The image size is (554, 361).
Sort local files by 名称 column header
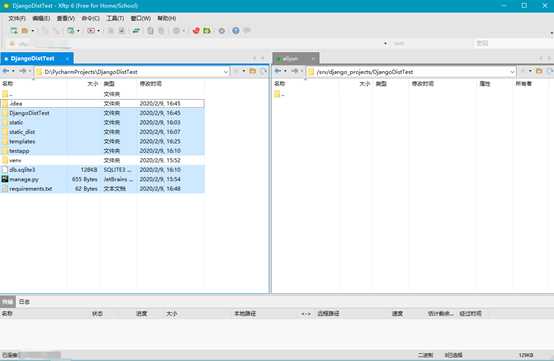(7, 84)
